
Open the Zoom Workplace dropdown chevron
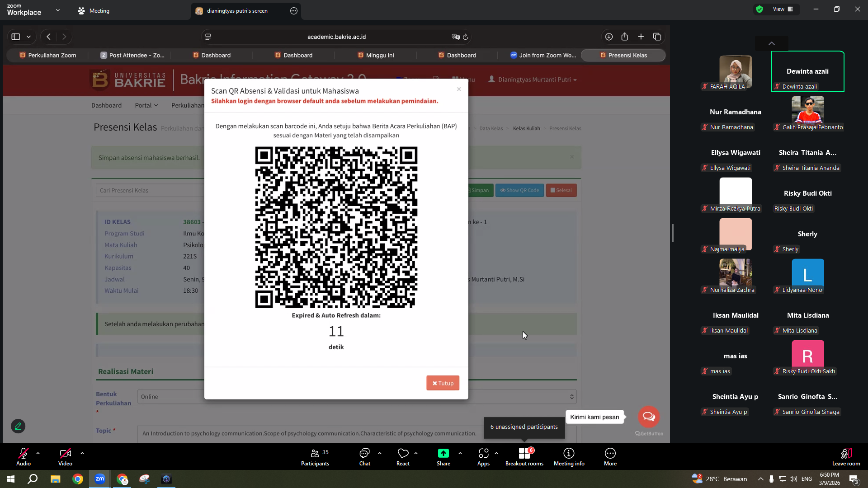[x=58, y=10]
